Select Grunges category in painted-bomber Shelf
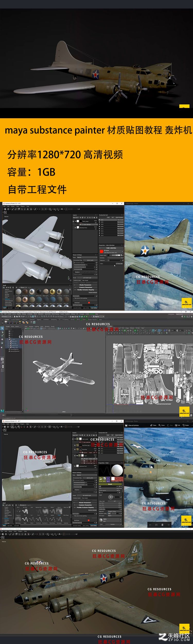 coord(7,511)
